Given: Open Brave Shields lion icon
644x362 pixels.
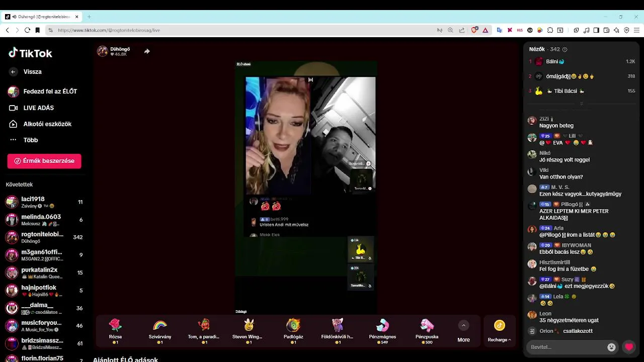Looking at the screenshot, I should click(x=474, y=30).
